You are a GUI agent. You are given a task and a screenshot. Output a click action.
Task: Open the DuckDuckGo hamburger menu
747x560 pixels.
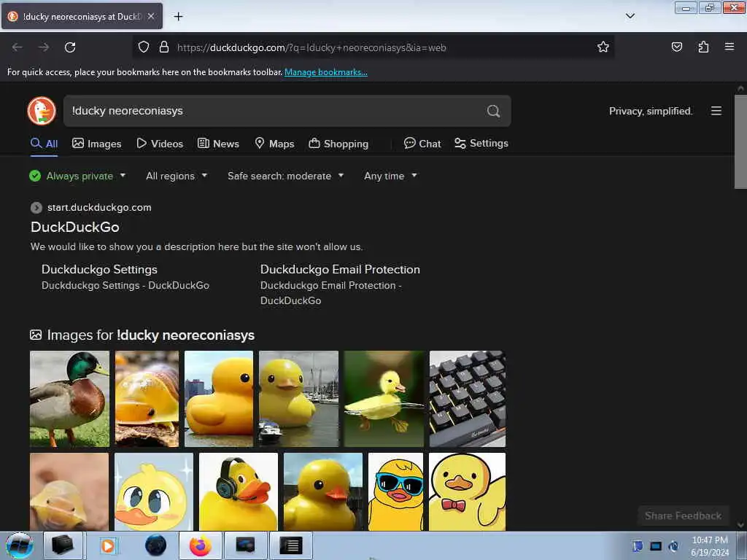716,111
